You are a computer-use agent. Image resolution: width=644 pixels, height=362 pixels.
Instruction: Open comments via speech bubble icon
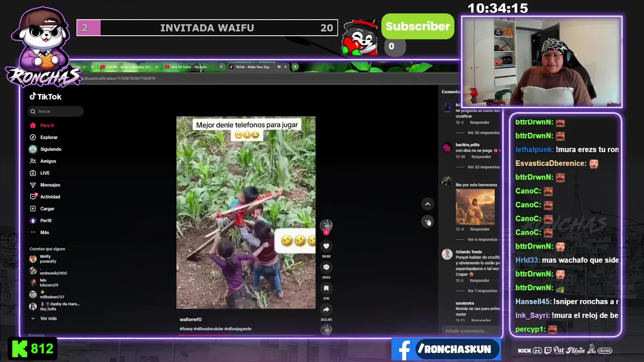point(326,267)
